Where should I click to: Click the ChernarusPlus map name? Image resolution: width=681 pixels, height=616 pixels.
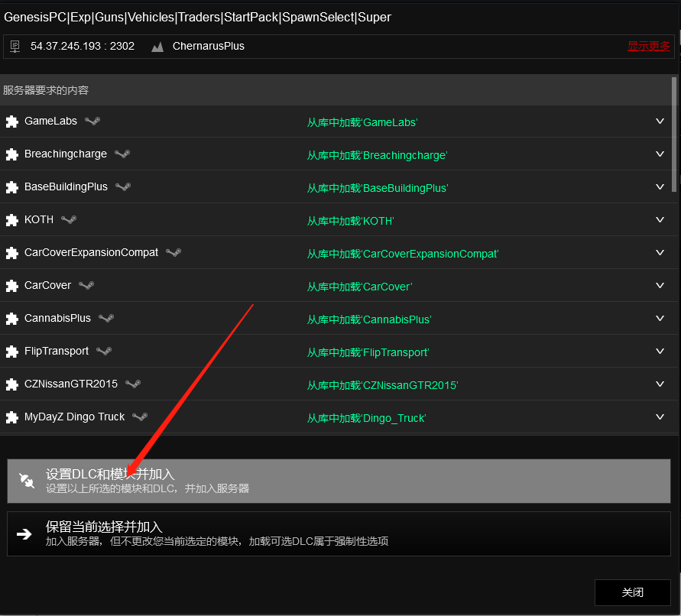pyautogui.click(x=209, y=46)
